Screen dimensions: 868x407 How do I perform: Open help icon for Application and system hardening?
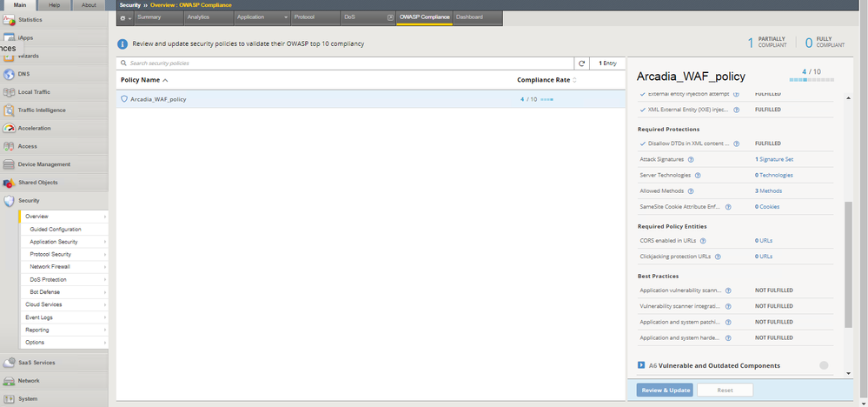pyautogui.click(x=728, y=337)
